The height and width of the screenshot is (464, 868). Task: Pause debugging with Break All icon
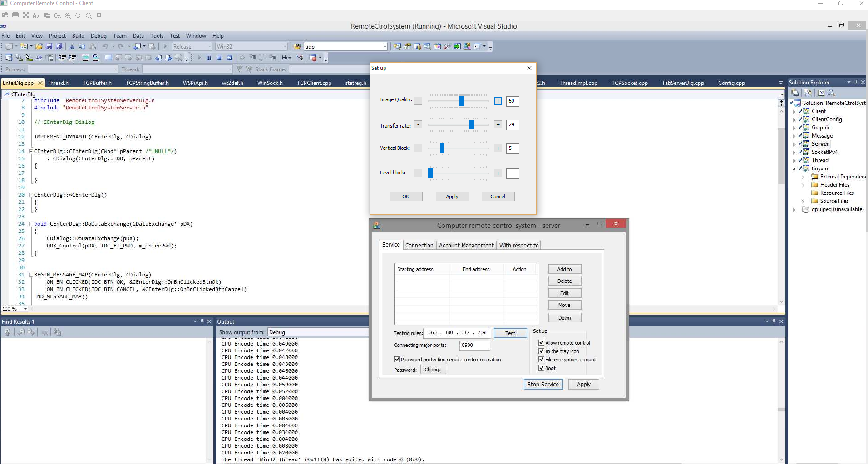(x=209, y=58)
